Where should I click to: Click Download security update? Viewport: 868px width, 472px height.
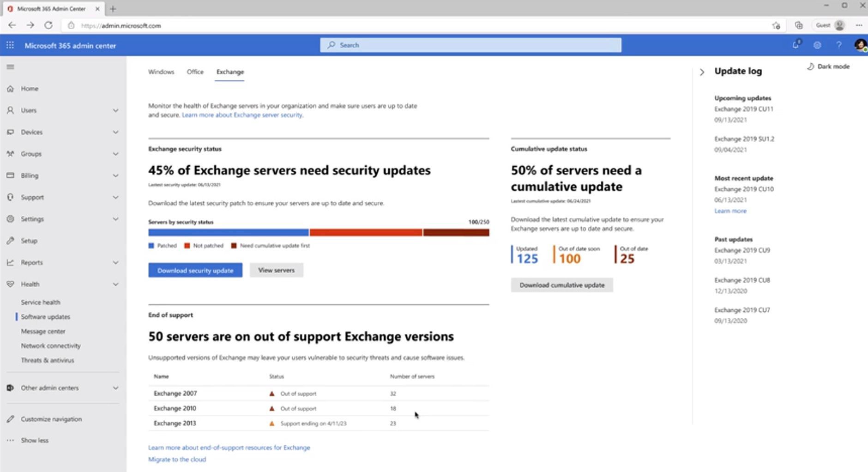coord(195,270)
